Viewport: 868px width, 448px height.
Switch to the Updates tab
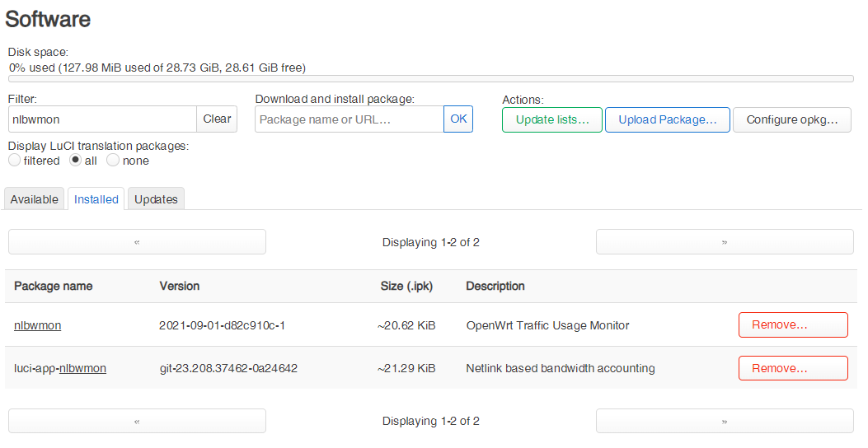156,199
